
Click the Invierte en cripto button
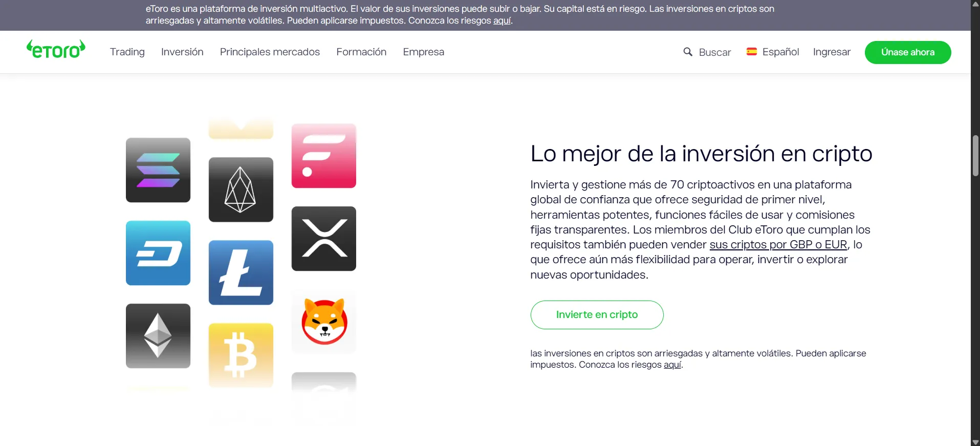pos(597,314)
